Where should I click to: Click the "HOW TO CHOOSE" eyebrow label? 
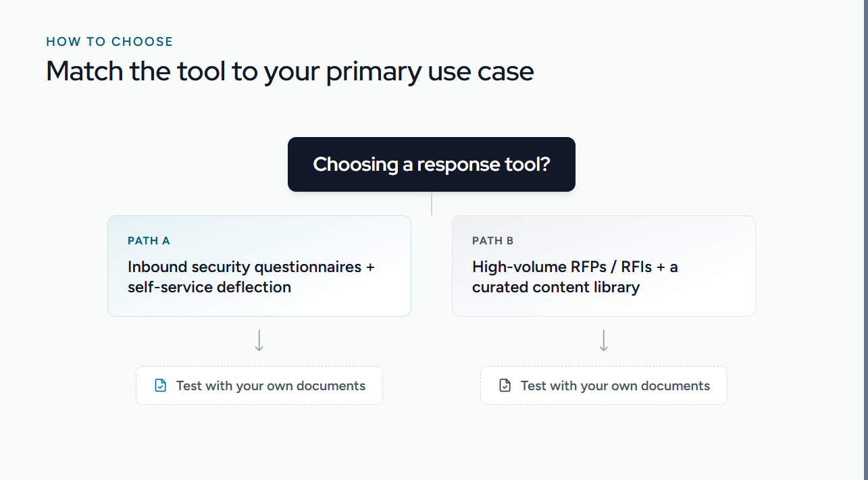(x=109, y=42)
